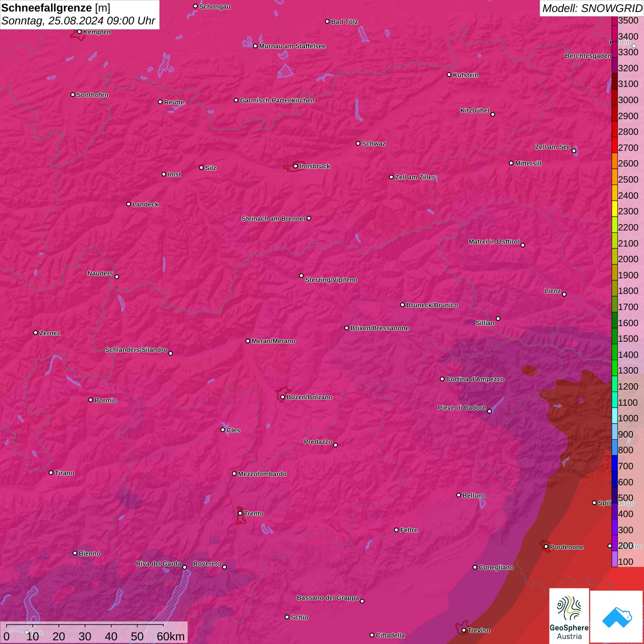This screenshot has width=644, height=644.
Task: Click the Kempten city marker
Action: [79, 32]
